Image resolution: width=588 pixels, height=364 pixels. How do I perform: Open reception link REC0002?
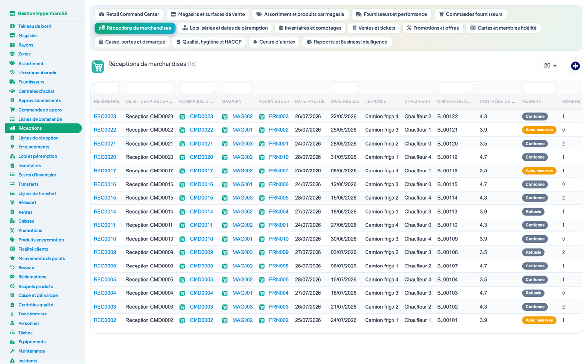click(105, 320)
